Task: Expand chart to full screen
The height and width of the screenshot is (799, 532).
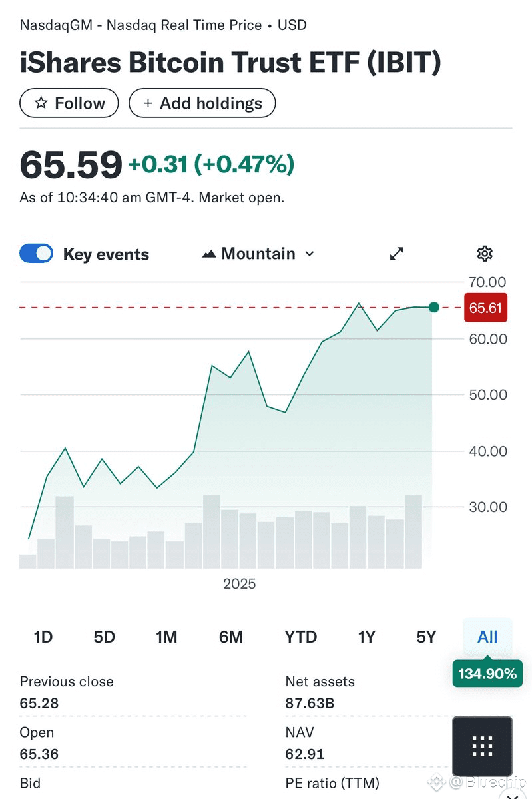Action: click(x=397, y=254)
